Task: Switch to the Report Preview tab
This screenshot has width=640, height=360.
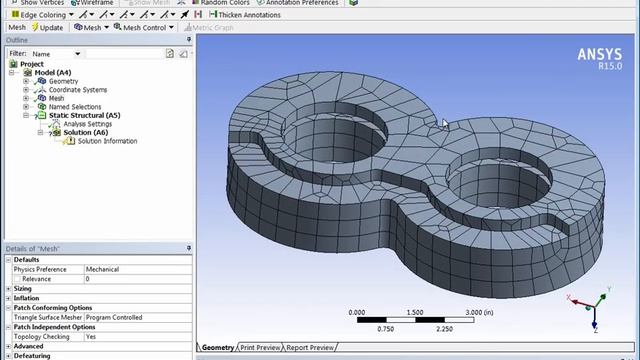Action: click(x=310, y=348)
